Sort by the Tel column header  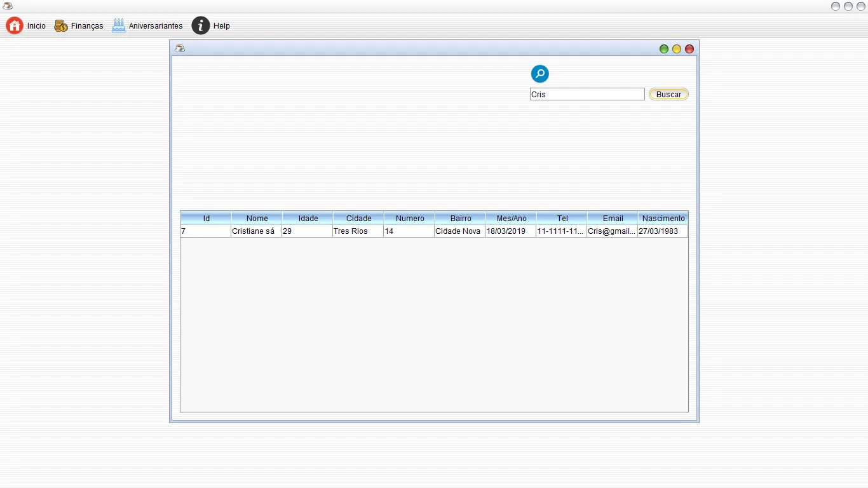562,218
